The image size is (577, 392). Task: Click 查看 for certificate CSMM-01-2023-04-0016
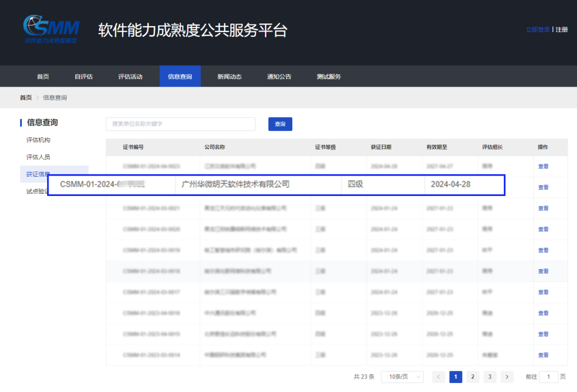pyautogui.click(x=543, y=313)
